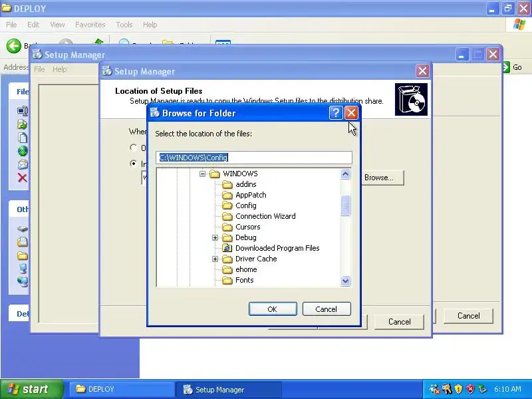The height and width of the screenshot is (399, 532).
Task: Select the WINDOWS folder icon
Action: (214, 174)
